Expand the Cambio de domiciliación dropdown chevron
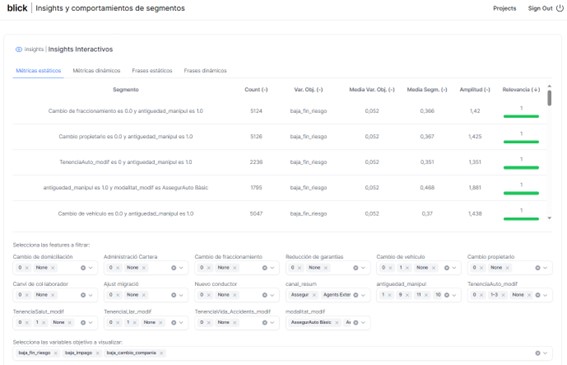The height and width of the screenshot is (365, 567). pos(91,268)
